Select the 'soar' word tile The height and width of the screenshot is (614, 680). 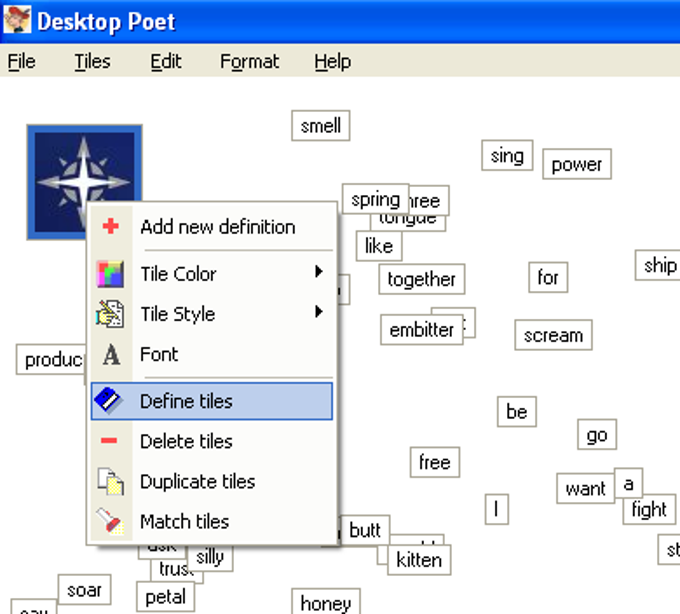point(85,590)
